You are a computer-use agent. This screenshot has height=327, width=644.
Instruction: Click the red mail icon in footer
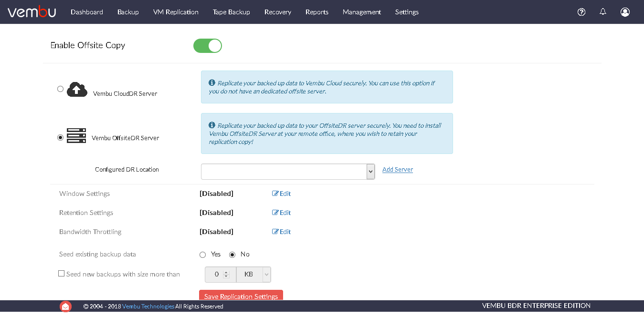[x=65, y=307]
